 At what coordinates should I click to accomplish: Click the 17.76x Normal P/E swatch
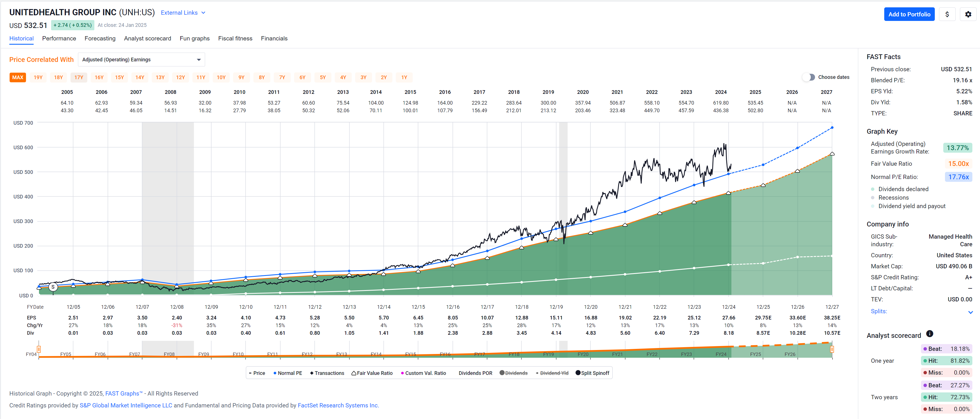(958, 177)
